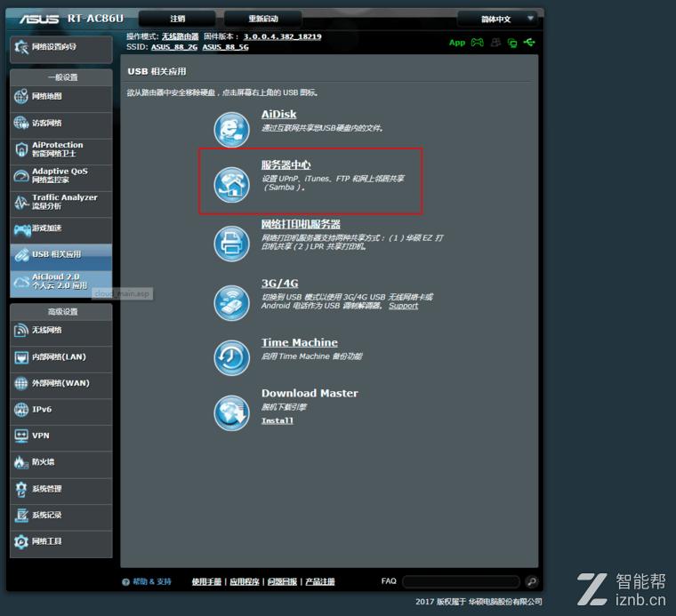
Task: Click the Traffic Analyzer waveform icon
Action: (20, 202)
